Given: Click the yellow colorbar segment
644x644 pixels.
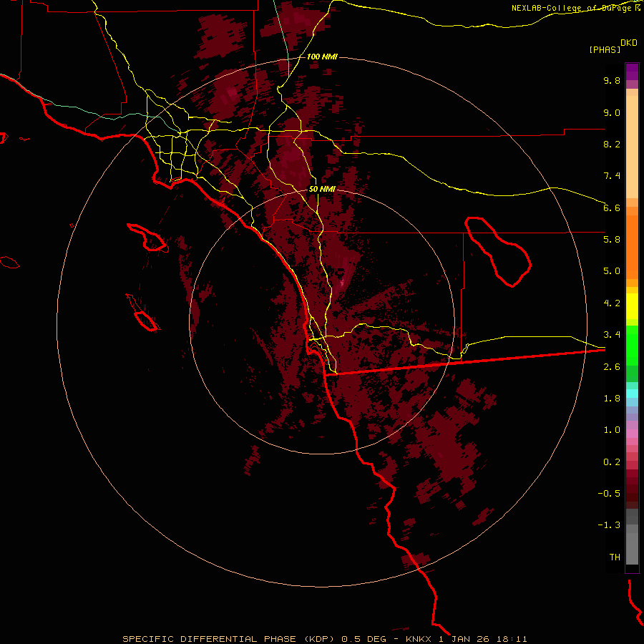Looking at the screenshot, I should [x=632, y=306].
